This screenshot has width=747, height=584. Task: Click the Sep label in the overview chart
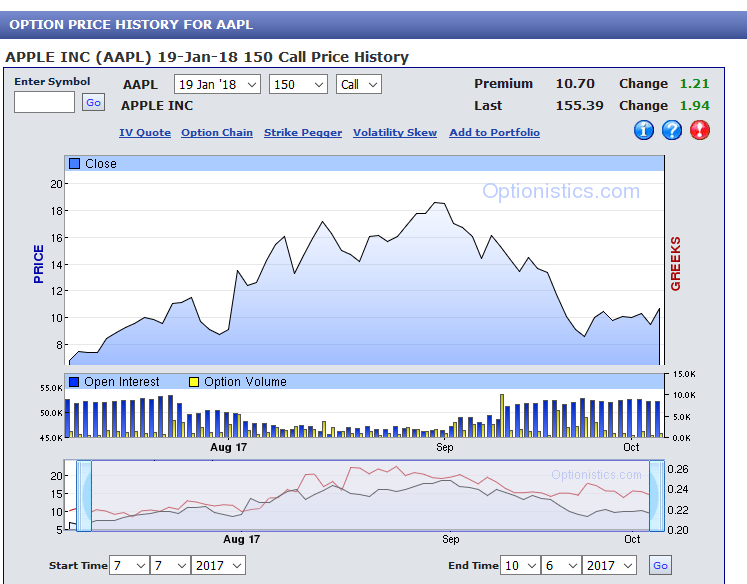451,539
